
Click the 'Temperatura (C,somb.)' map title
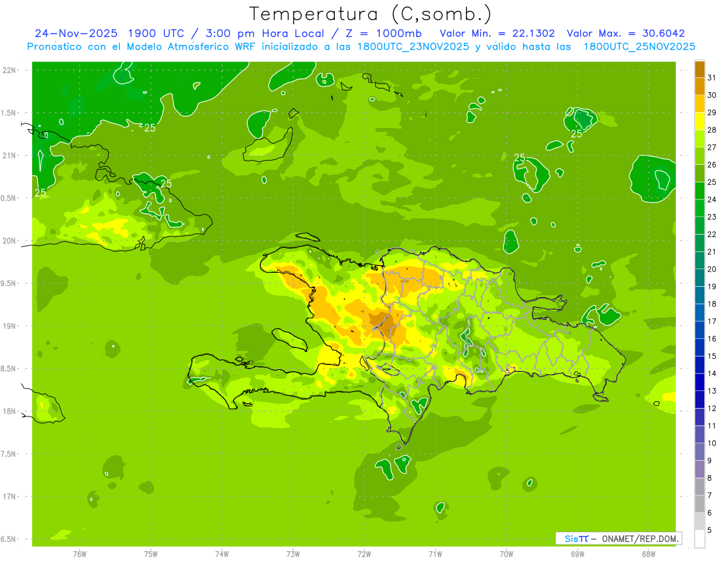(x=370, y=14)
